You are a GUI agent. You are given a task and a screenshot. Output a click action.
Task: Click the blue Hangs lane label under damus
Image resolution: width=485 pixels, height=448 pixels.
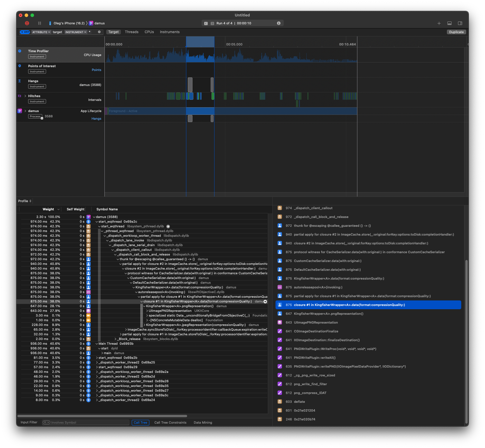pyautogui.click(x=96, y=119)
